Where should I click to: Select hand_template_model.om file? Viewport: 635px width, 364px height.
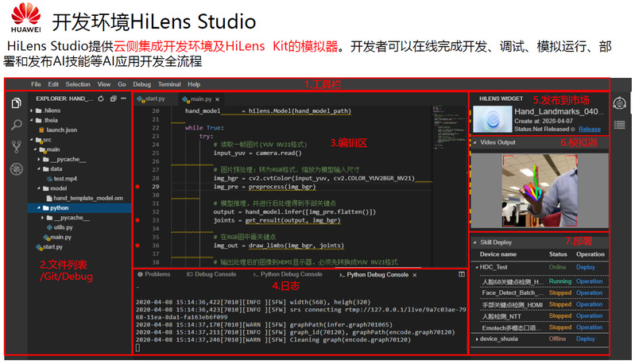pos(88,198)
